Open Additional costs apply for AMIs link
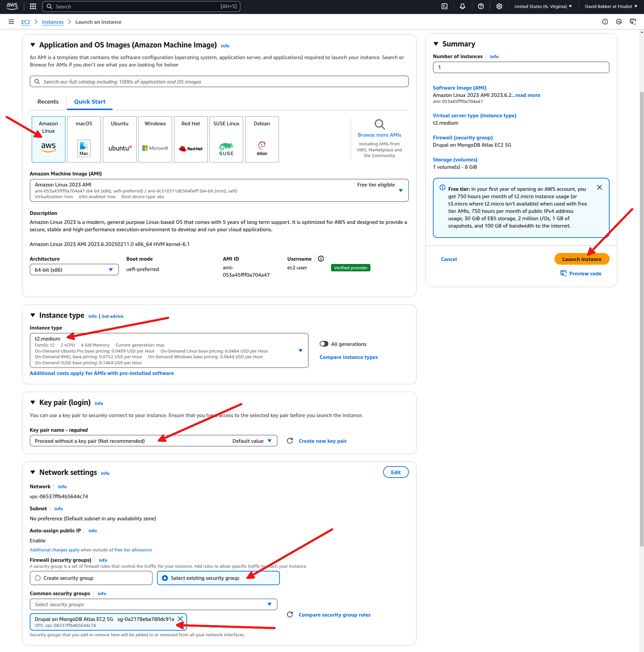This screenshot has width=644, height=652. 102,373
